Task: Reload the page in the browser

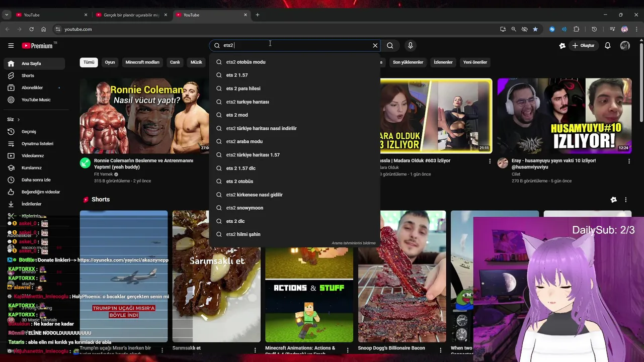Action: (31, 29)
